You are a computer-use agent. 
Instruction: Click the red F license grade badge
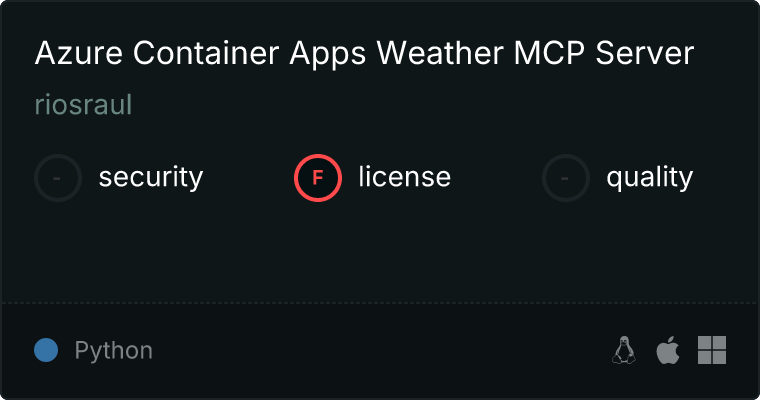[x=318, y=178]
